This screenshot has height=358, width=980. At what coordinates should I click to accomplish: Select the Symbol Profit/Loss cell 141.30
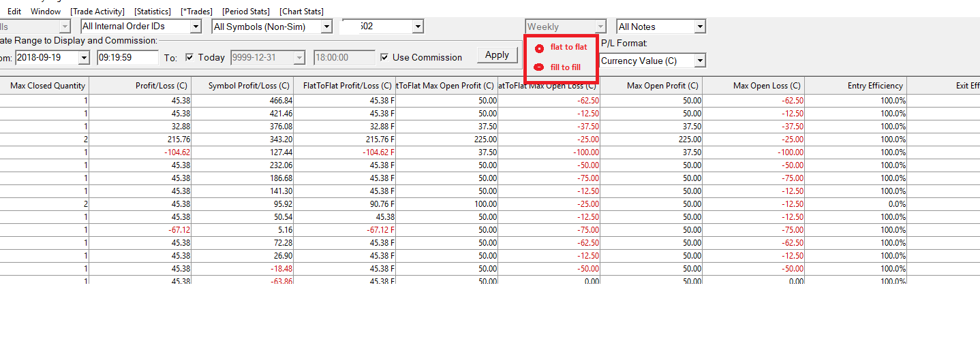242,191
